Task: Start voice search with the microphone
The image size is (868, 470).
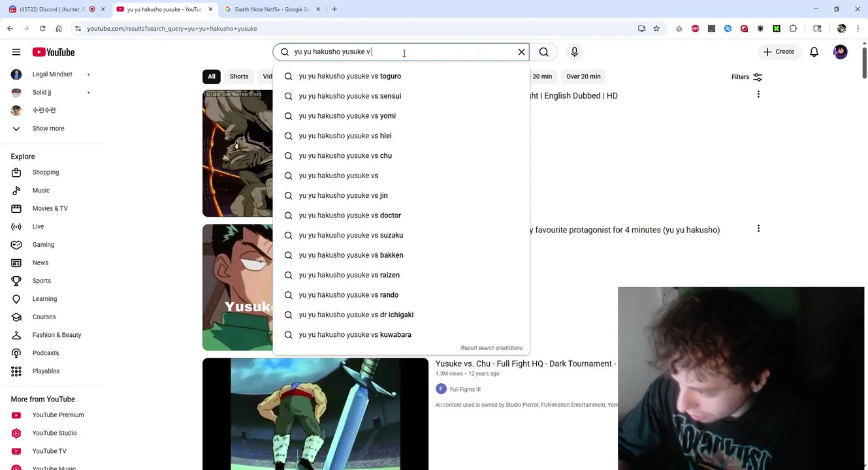Action: point(574,52)
